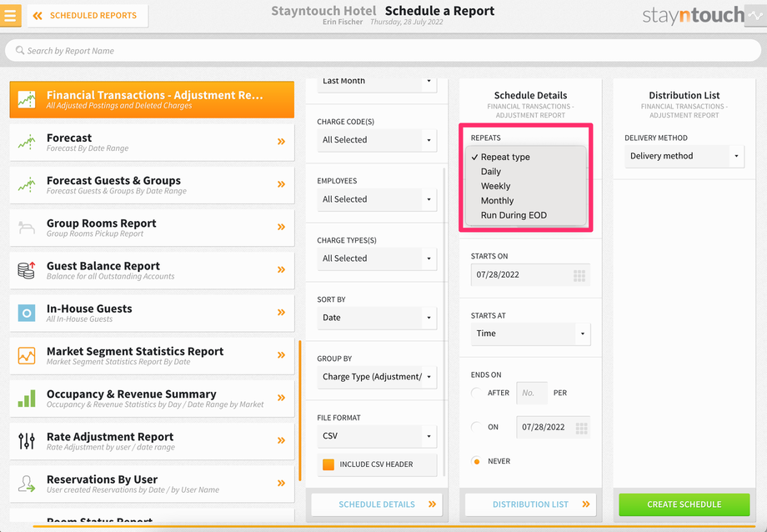Image resolution: width=767 pixels, height=532 pixels.
Task: Open the Starts On calendar icon
Action: pos(579,275)
